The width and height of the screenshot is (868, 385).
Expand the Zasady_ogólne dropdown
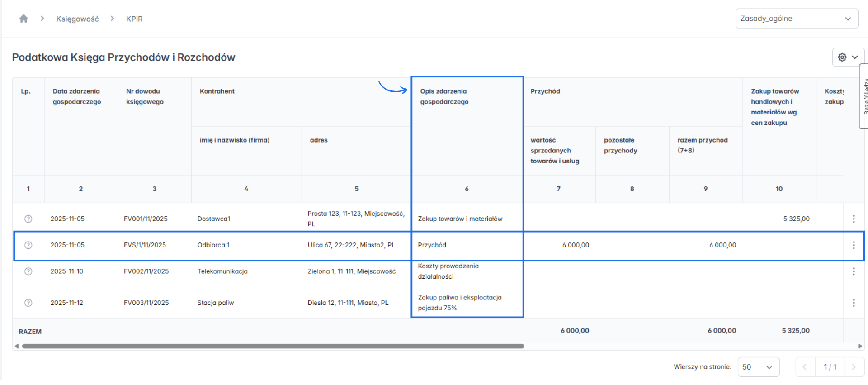(x=797, y=19)
